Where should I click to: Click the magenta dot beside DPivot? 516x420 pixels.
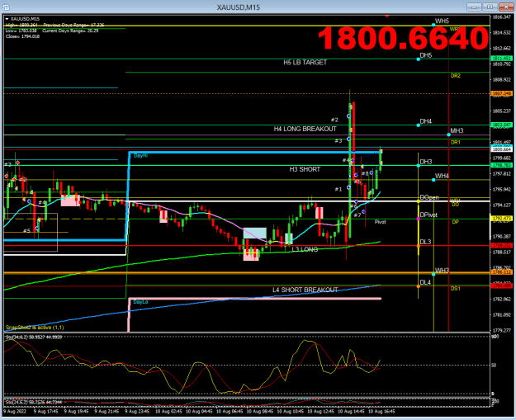419,219
